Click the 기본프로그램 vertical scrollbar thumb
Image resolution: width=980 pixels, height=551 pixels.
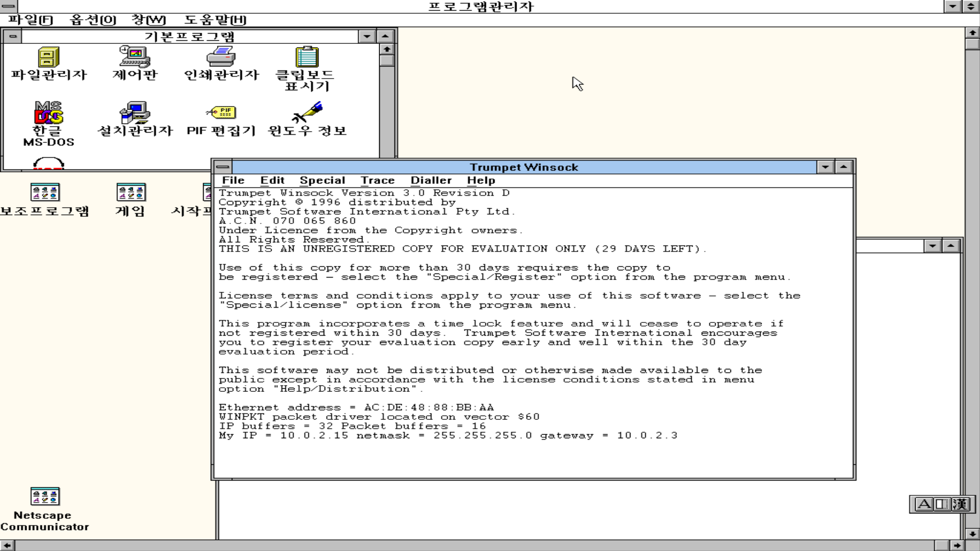(x=387, y=61)
